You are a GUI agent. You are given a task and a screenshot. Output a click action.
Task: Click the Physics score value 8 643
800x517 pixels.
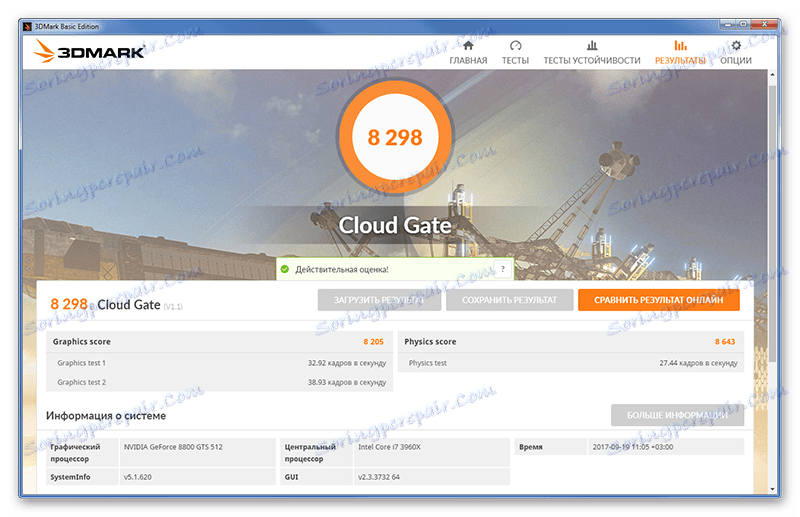point(725,342)
